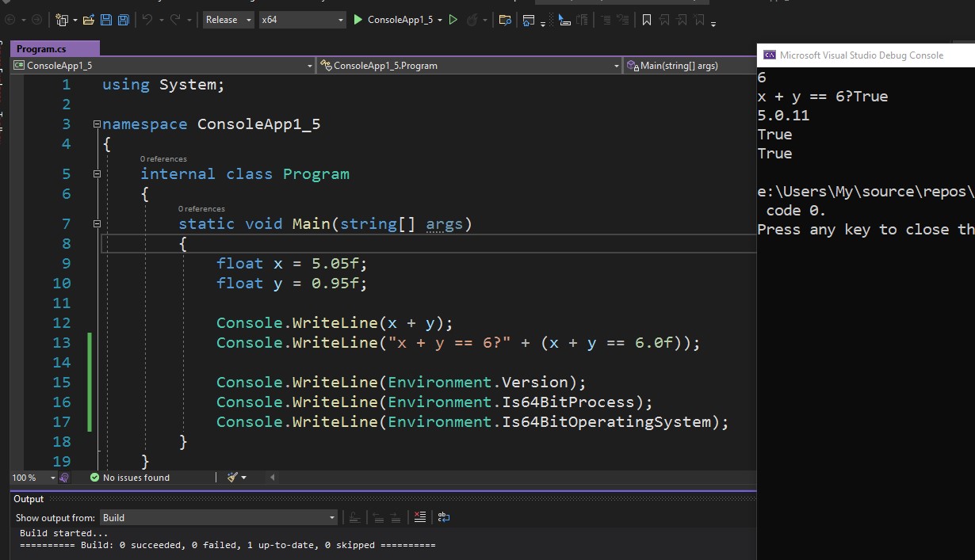Image resolution: width=975 pixels, height=560 pixels.
Task: Click the 0 references link above class Program
Action: pos(163,159)
